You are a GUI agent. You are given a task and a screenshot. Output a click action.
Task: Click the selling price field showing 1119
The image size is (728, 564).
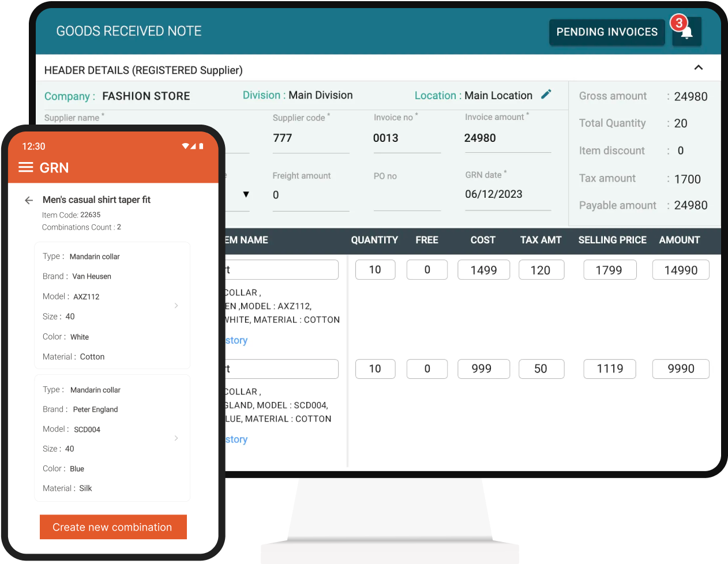click(x=610, y=369)
